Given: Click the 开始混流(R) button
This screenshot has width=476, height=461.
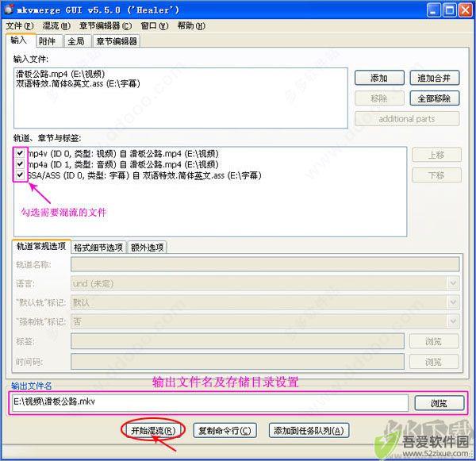Looking at the screenshot, I should 153,431.
